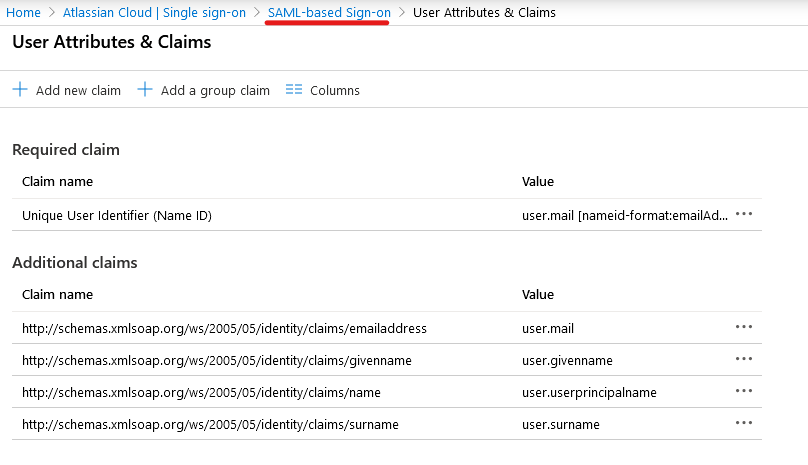The image size is (808, 465).
Task: Go to Home in the breadcrumb
Action: click(23, 13)
